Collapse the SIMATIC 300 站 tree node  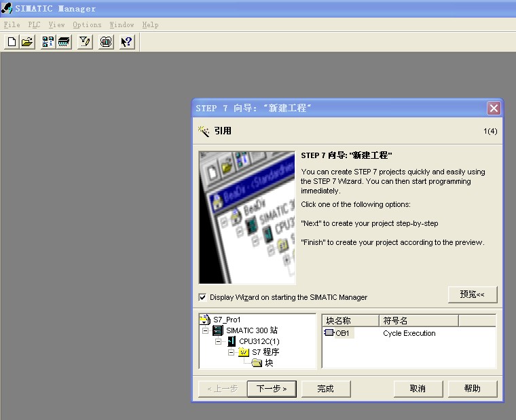pyautogui.click(x=205, y=330)
